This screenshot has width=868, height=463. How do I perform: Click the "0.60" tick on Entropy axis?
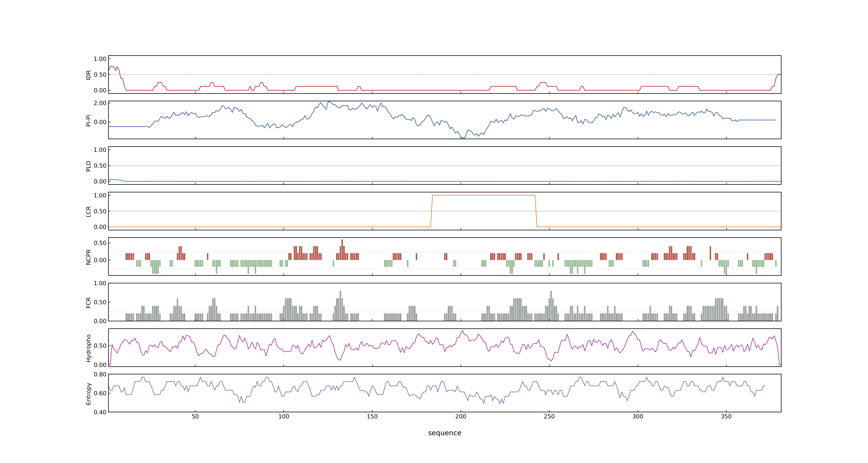pyautogui.click(x=100, y=393)
